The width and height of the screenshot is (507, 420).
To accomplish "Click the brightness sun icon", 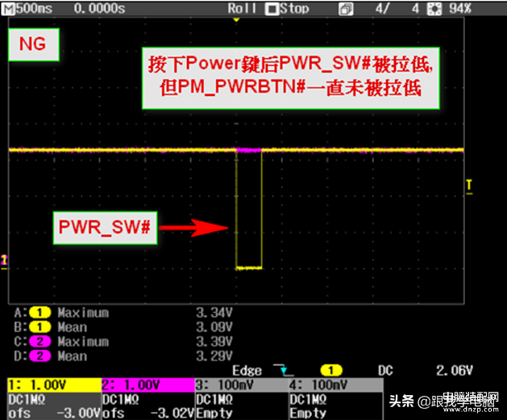I will click(x=434, y=9).
